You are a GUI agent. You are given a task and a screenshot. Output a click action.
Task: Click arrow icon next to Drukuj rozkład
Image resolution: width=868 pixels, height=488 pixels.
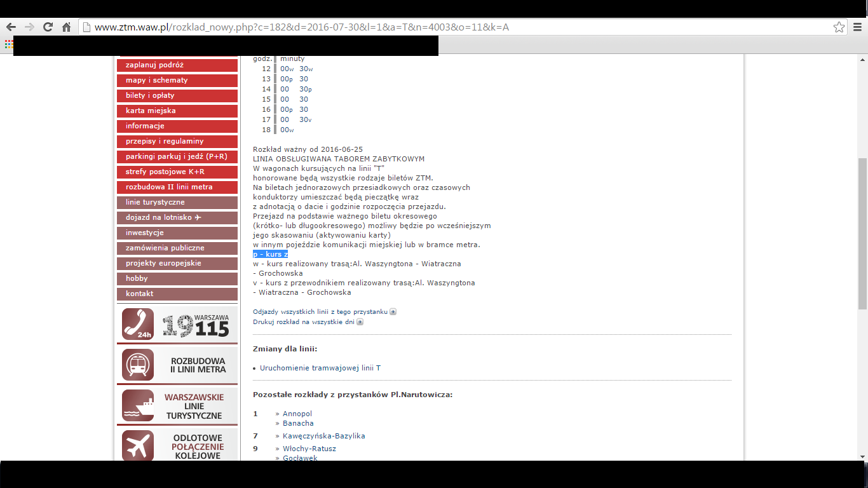coord(360,322)
